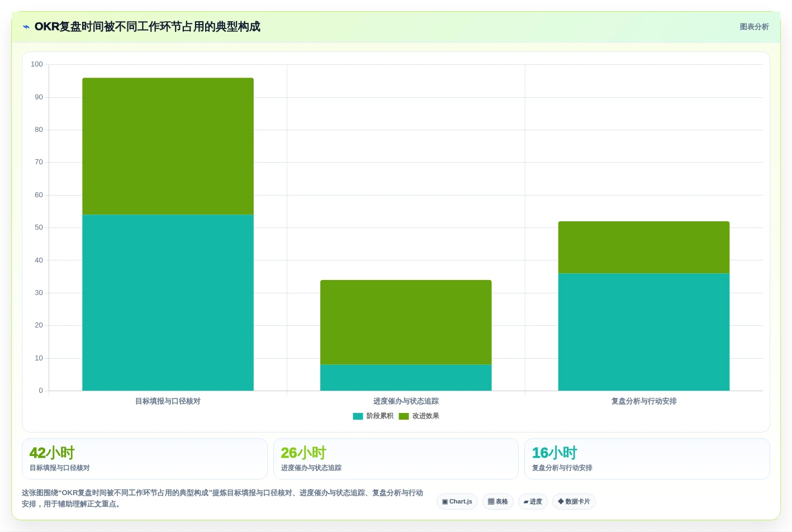Click the x-axis label 进度催办与状态追踪
792x532 pixels.
coord(406,401)
